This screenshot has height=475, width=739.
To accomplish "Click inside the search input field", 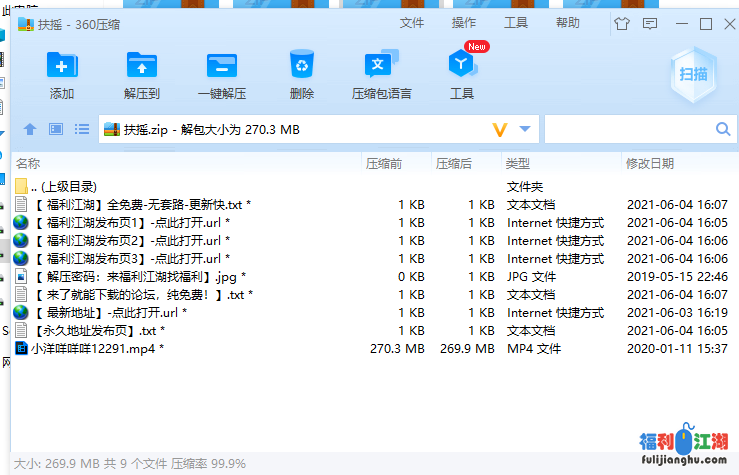I will click(x=628, y=129).
